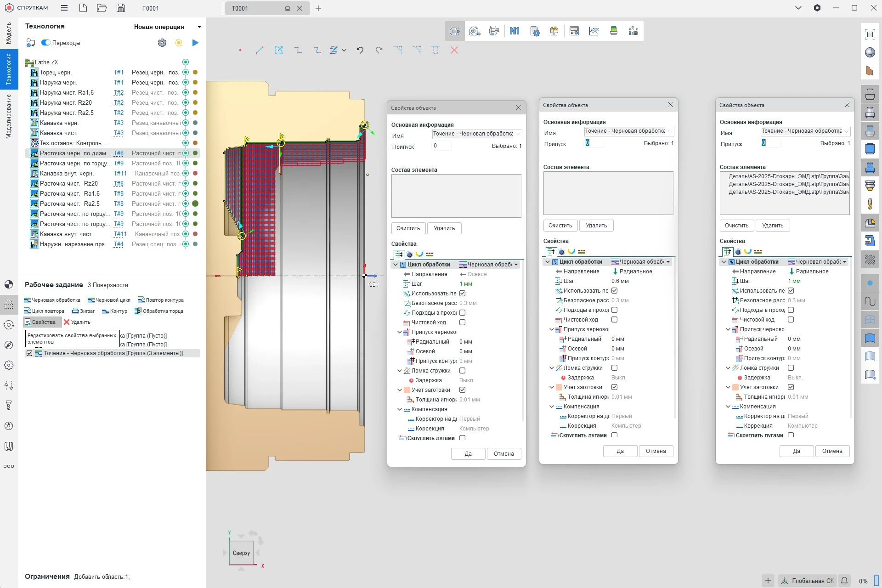The image size is (882, 588).
Task: Toggle Ломка стружки checkbox in right dialog
Action: coord(791,368)
